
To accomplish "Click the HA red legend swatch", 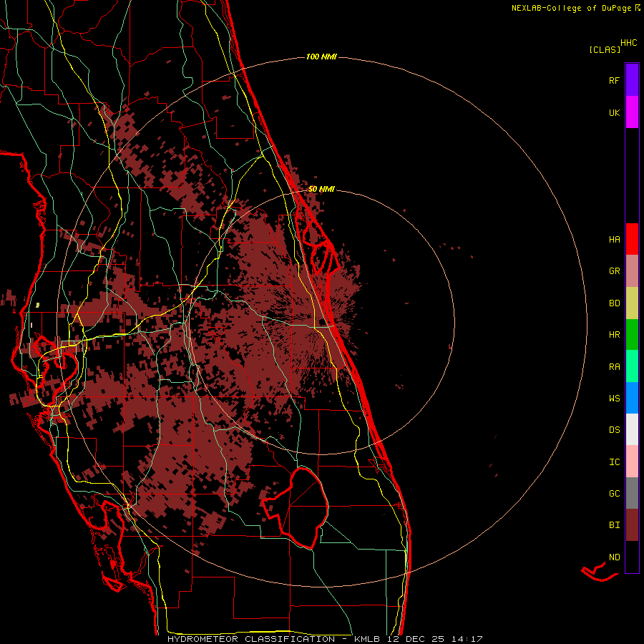I will point(632,239).
